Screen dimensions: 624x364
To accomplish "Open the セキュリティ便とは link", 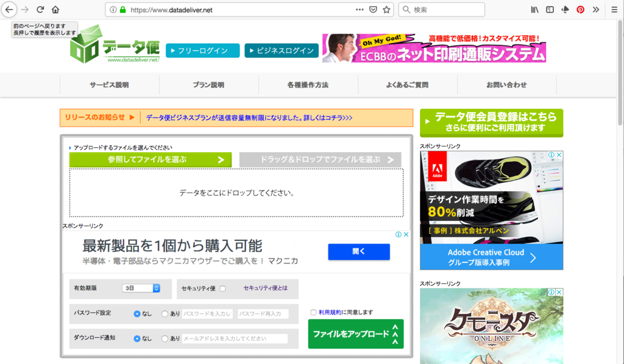I will tap(266, 288).
